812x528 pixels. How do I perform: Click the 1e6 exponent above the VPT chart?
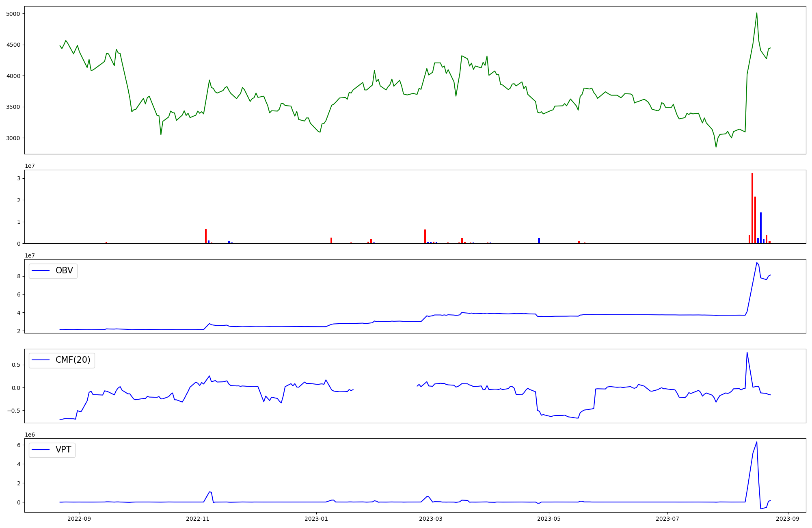coord(30,435)
